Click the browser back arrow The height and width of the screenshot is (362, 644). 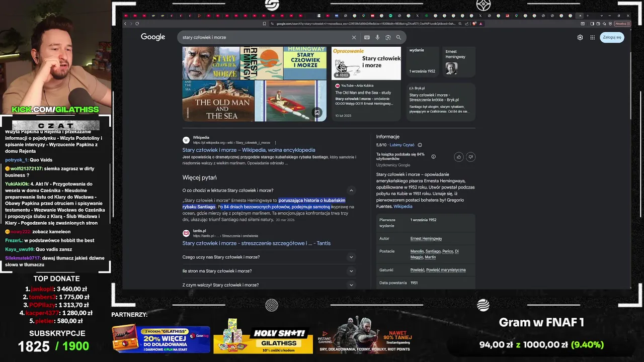126,24
